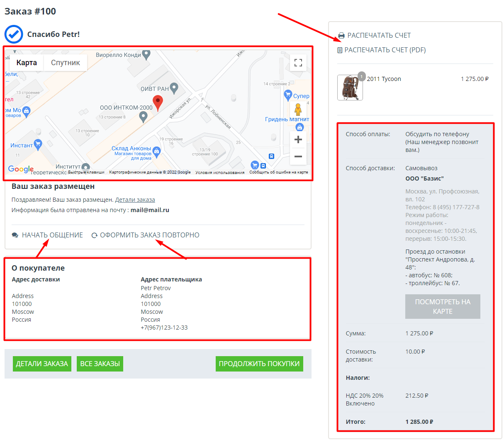504x440 pixels.
Task: Click the PDF document icon
Action: 340,50
